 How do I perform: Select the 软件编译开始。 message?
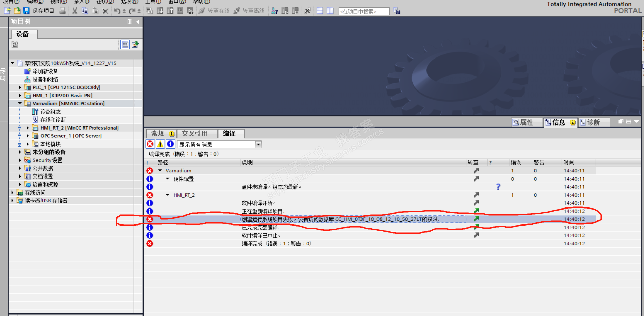coord(259,203)
